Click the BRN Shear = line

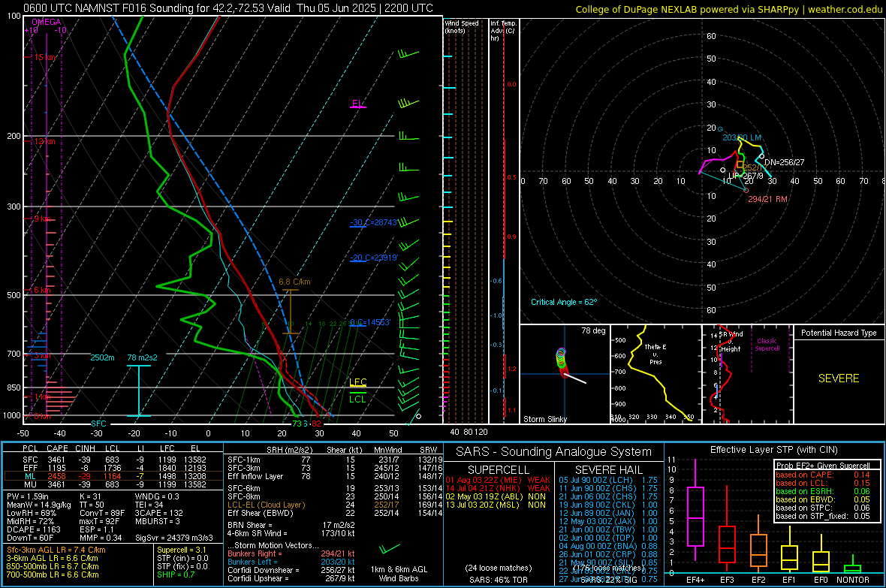pyautogui.click(x=291, y=525)
